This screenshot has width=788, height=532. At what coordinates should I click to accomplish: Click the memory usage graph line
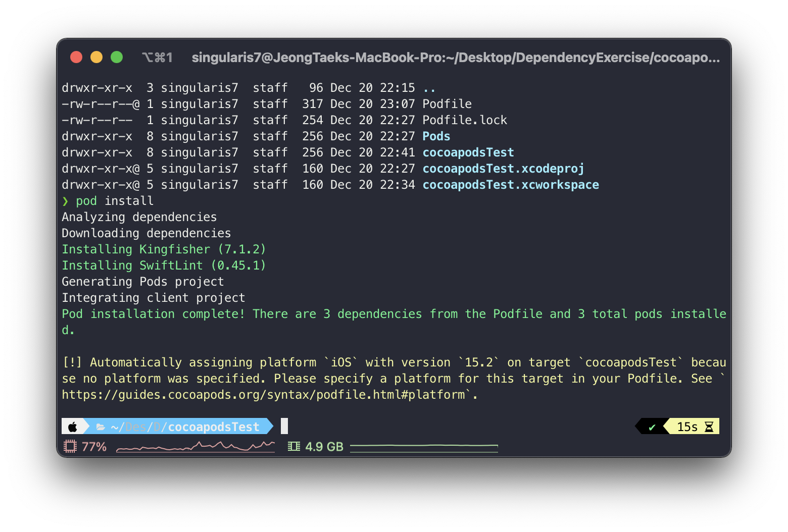[424, 447]
